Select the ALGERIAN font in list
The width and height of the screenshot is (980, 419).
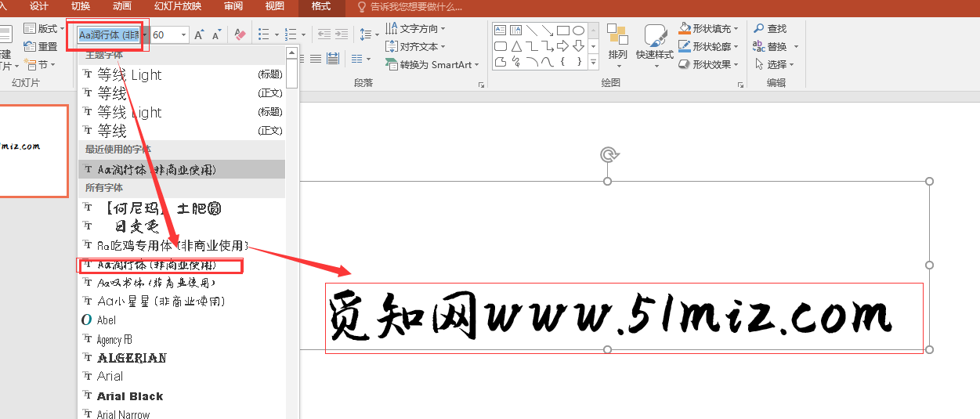[x=132, y=358]
